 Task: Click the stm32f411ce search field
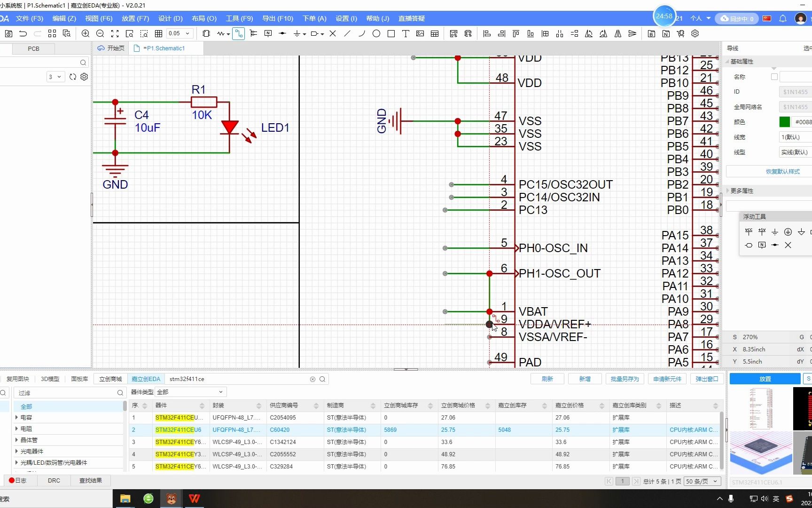(237, 379)
